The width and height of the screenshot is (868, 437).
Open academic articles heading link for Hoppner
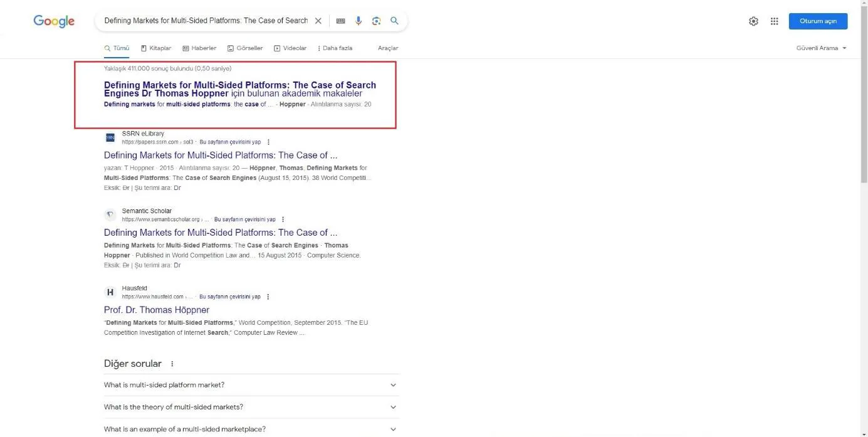[x=240, y=89]
